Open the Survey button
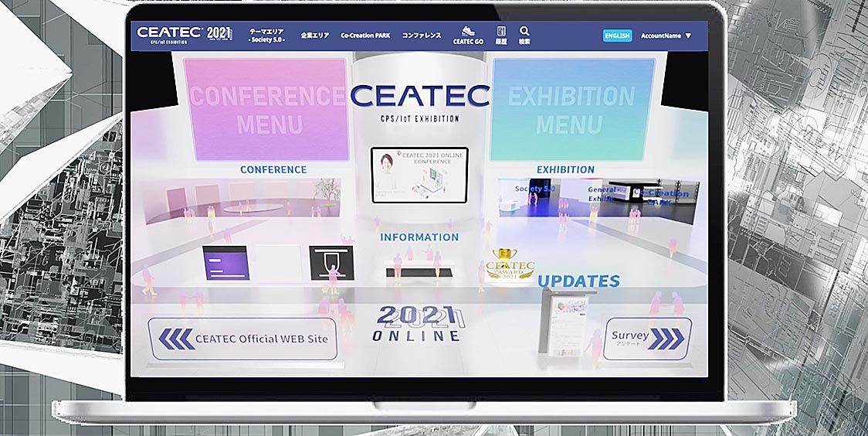Screen dimensions: 868x436 [x=646, y=339]
